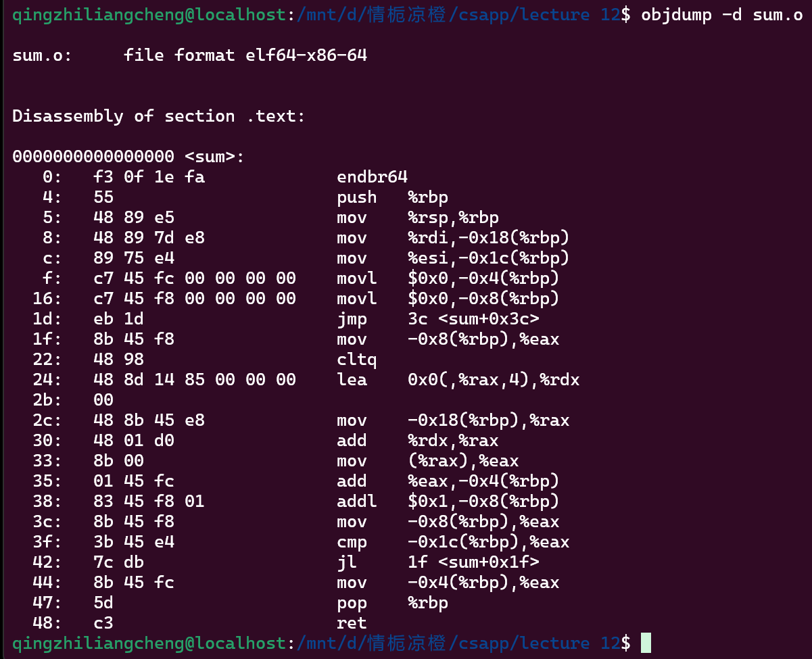Screen dimensions: 812x659
Task: Click the 'endbr64' instruction
Action: [x=372, y=177]
